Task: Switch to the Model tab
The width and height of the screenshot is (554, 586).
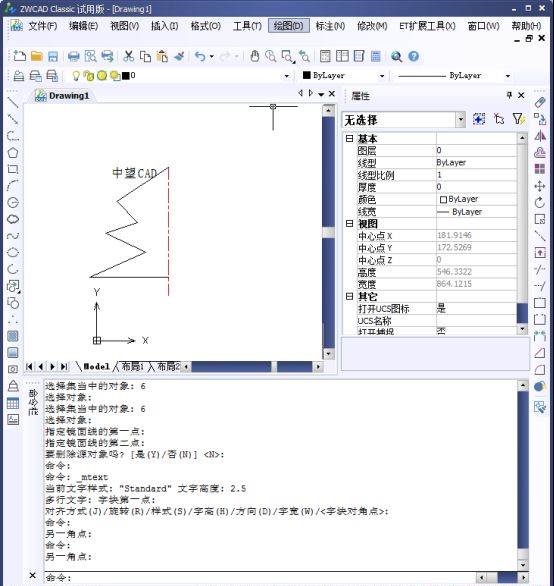Action: [x=96, y=367]
